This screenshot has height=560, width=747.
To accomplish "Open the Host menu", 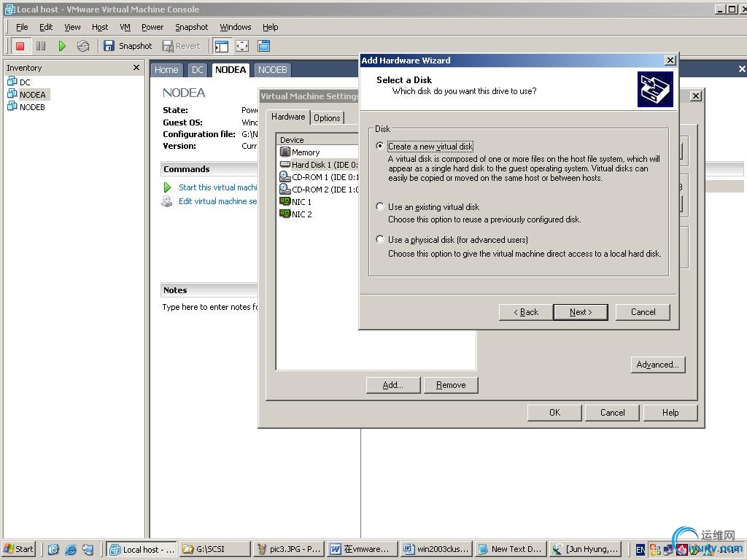I will pos(100,27).
